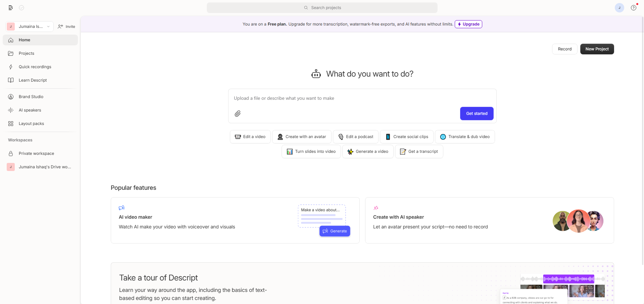Open Layout packs
This screenshot has height=304, width=644.
[x=31, y=123]
